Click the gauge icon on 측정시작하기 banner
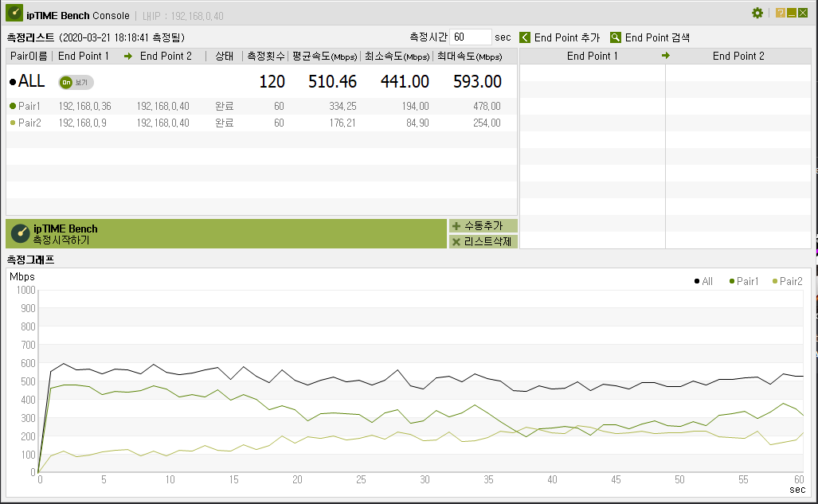Viewport: 818px width, 504px height. [x=21, y=233]
